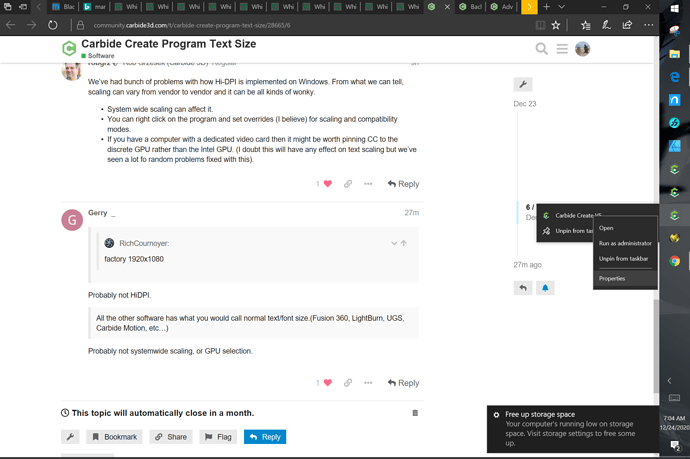Open the add notes pen icon
690x459 pixels.
pos(606,25)
